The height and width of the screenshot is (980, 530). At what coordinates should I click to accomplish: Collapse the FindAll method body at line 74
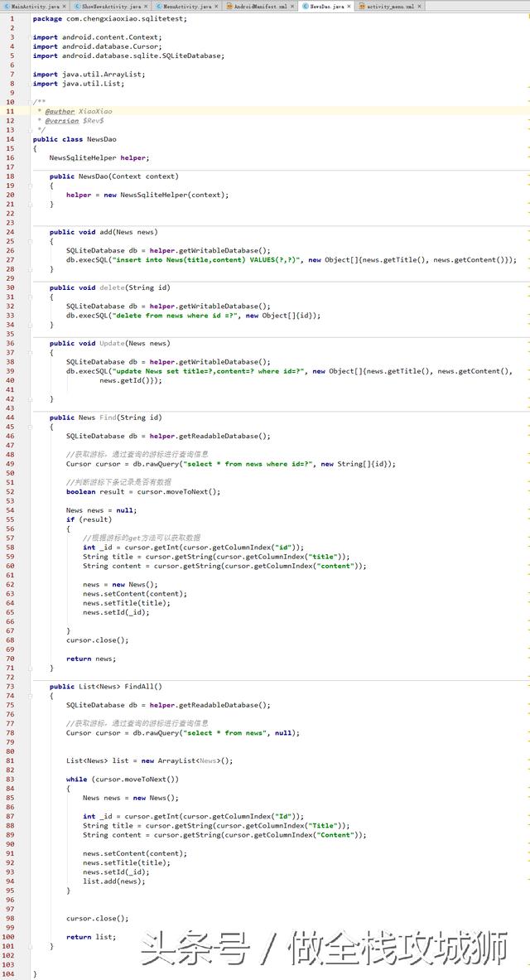30,695
